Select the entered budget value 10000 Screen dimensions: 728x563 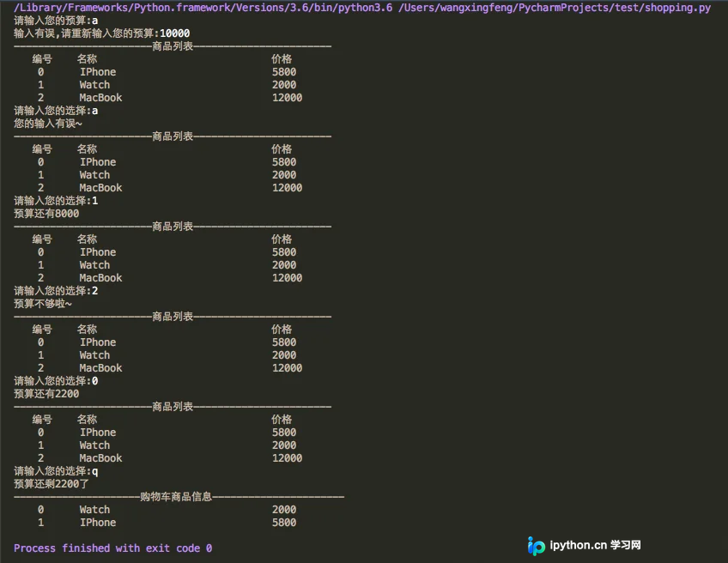174,33
